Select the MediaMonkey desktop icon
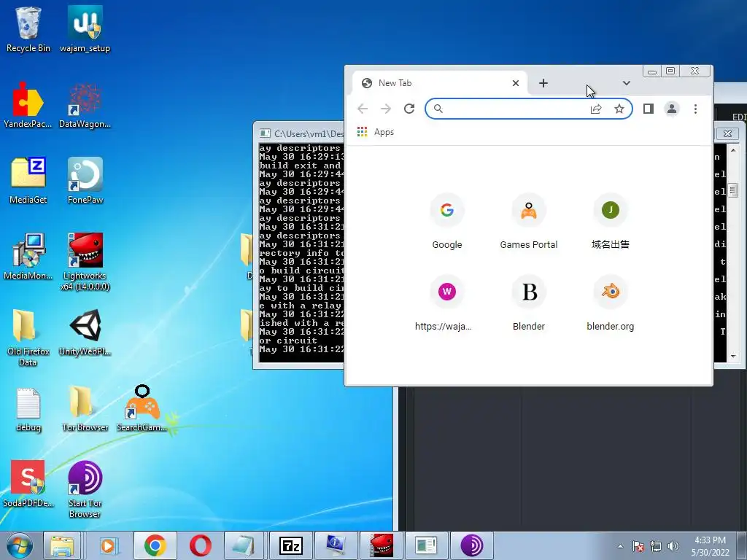The height and width of the screenshot is (560, 747). pos(28,256)
